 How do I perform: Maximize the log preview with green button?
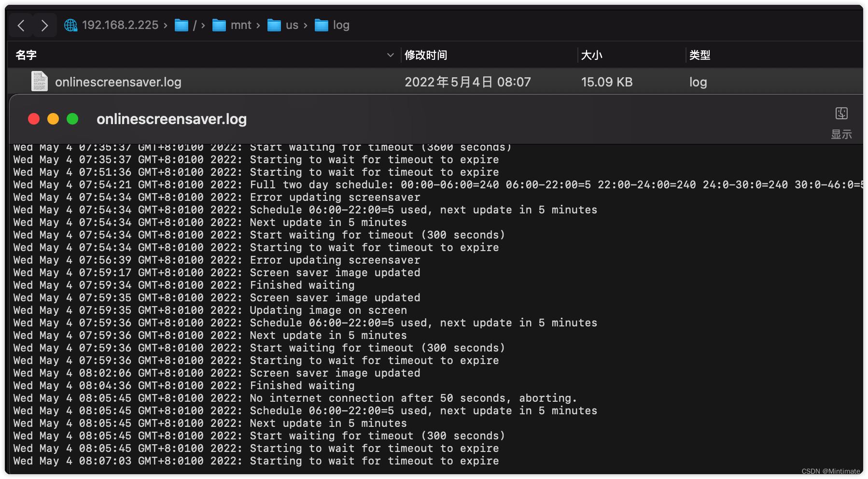[72, 119]
